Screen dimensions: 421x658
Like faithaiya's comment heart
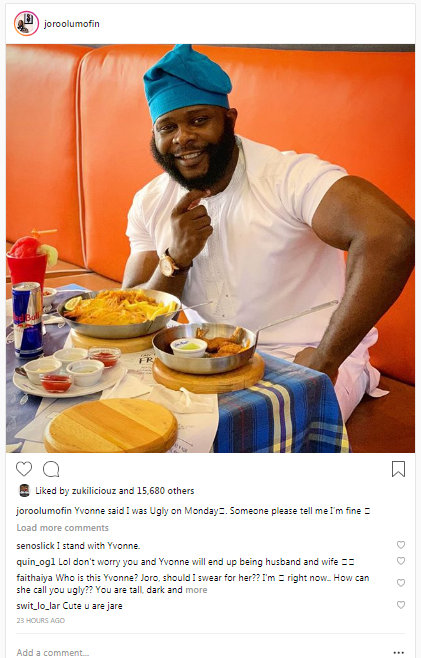pos(401,583)
